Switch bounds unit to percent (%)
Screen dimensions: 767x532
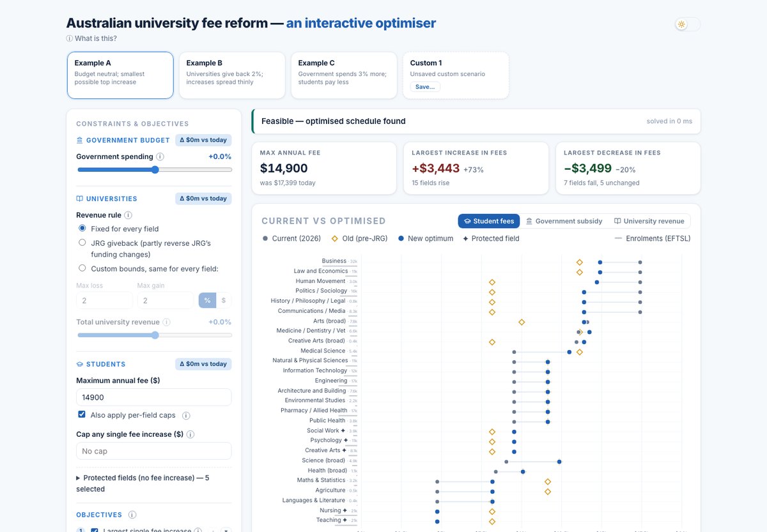tap(207, 300)
